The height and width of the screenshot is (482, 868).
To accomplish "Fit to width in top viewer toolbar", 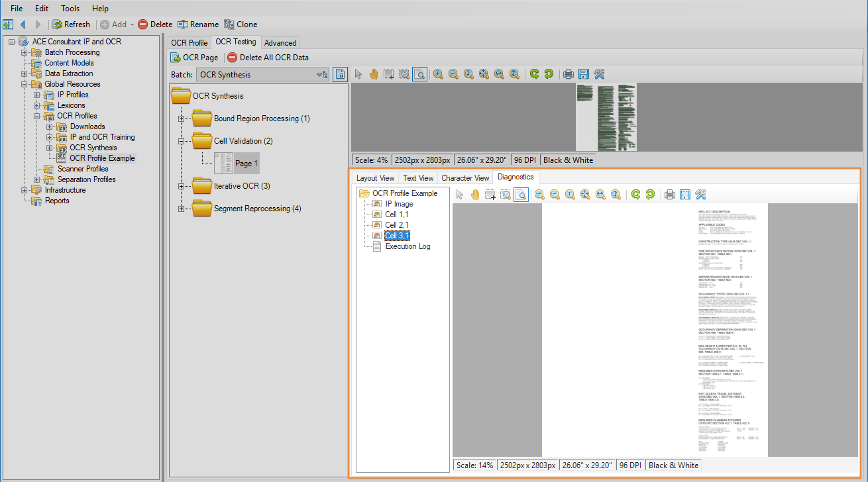I will pyautogui.click(x=499, y=74).
